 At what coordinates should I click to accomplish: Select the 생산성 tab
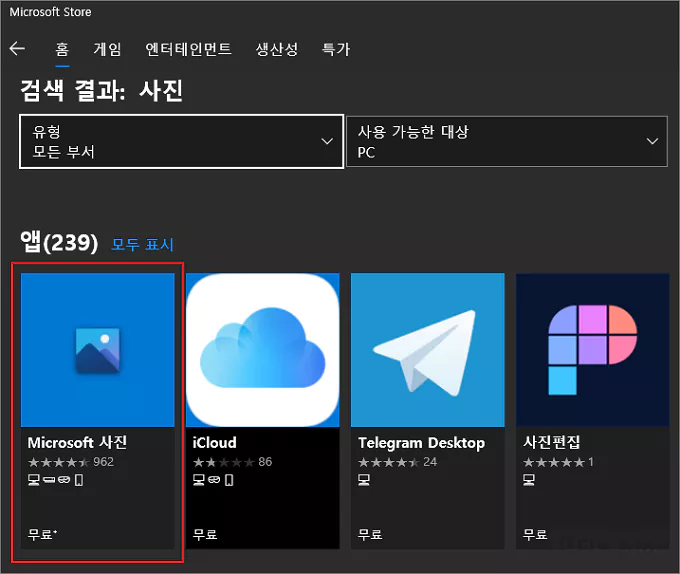pos(277,49)
